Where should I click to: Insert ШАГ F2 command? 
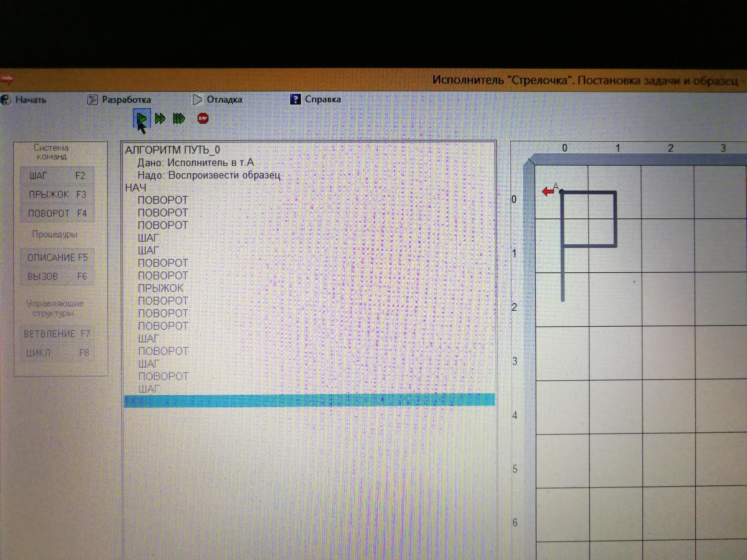pos(57,176)
